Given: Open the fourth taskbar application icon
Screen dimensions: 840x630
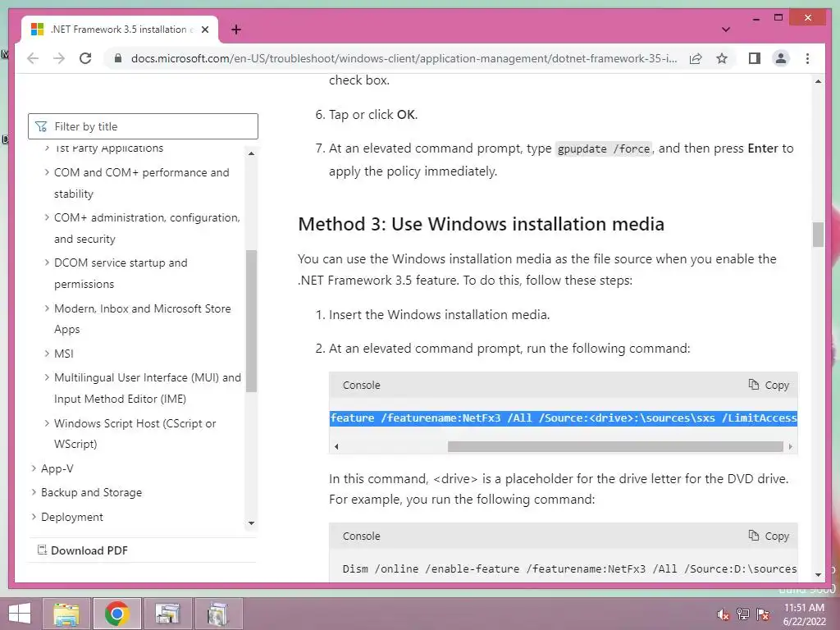Looking at the screenshot, I should (x=217, y=614).
